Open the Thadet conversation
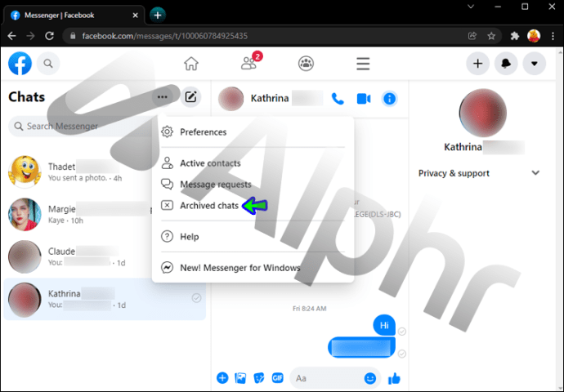Viewport: 564px width, 392px height. [x=79, y=171]
